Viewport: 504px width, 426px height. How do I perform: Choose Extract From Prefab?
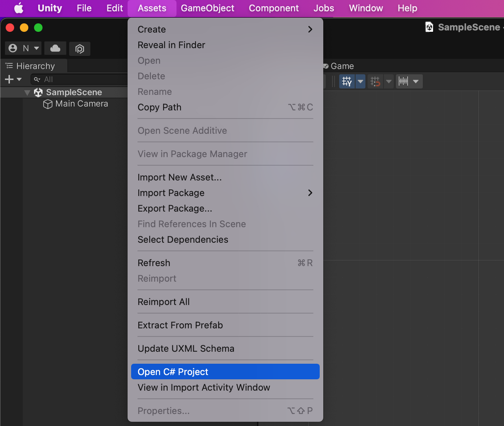225,325
